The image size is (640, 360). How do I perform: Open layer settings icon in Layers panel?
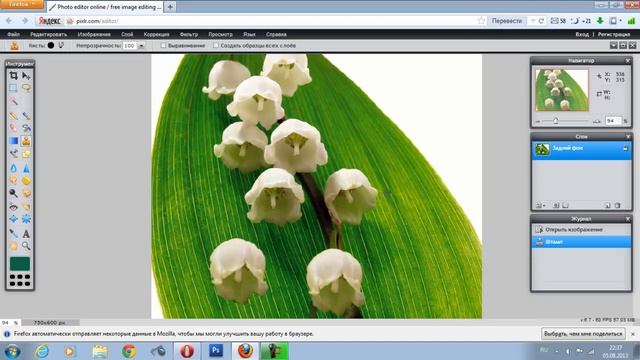[x=540, y=205]
